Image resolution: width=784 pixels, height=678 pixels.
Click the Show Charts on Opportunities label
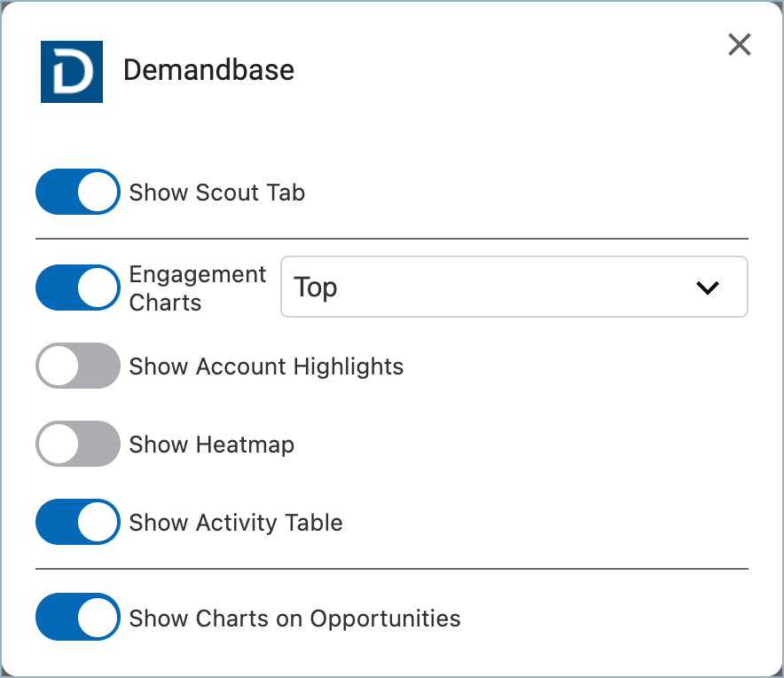295,619
